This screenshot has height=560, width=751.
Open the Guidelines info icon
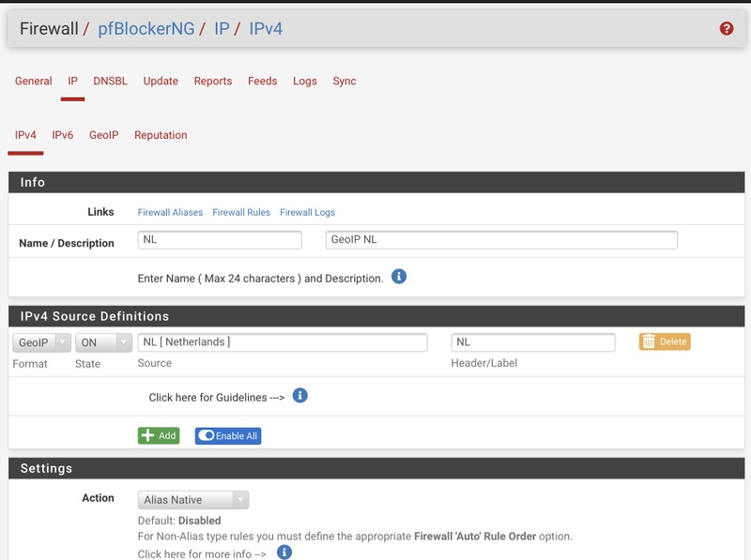click(299, 396)
